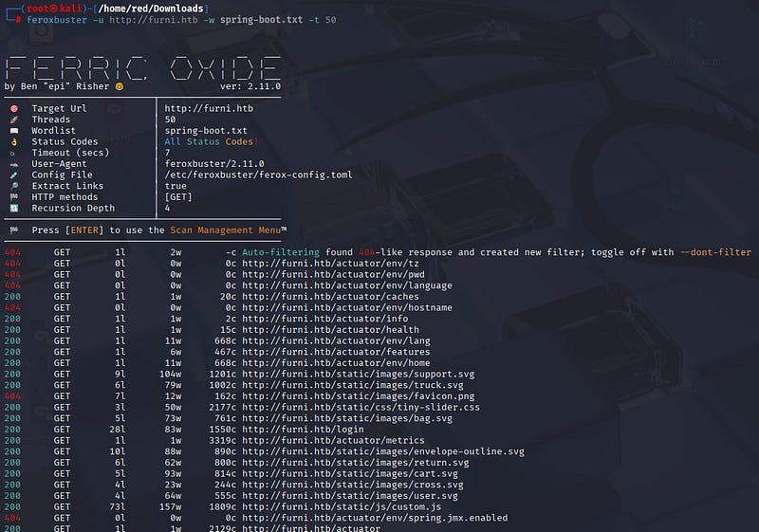Click the target icon beside Target Url
The image size is (759, 532).
pos(13,109)
